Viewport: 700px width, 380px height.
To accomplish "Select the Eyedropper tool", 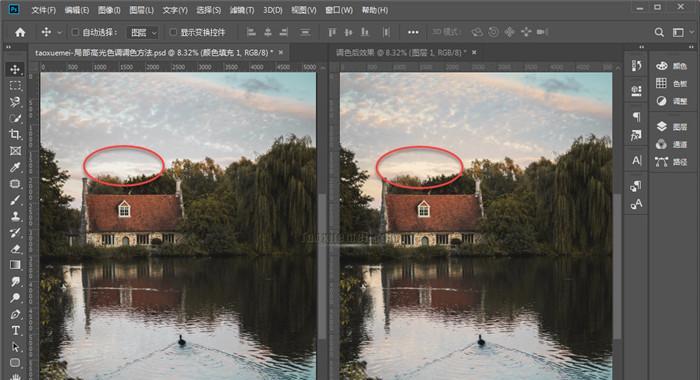I will tap(15, 167).
